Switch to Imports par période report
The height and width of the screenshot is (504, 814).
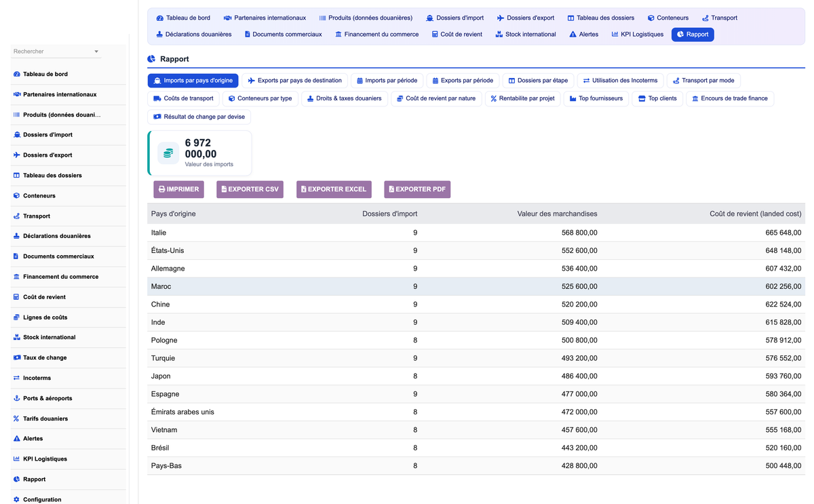click(387, 81)
